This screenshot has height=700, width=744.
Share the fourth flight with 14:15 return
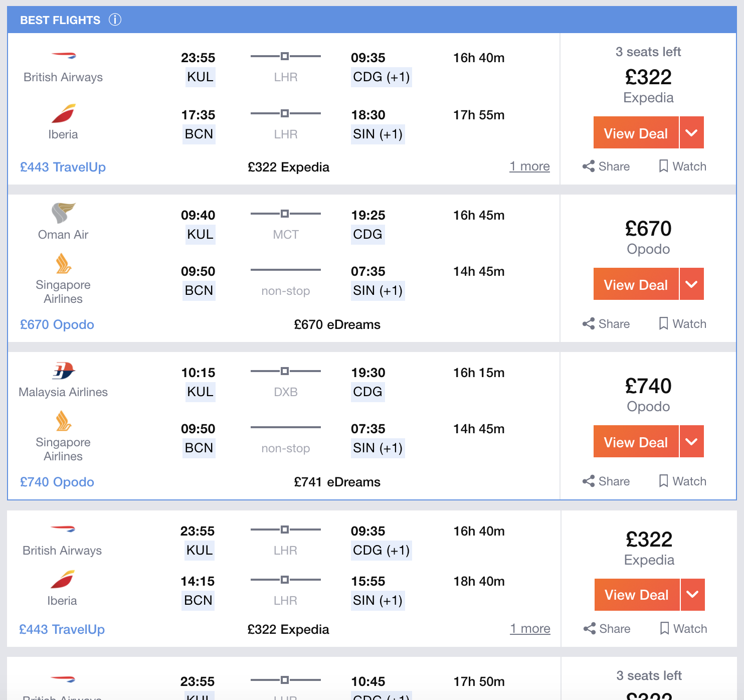607,629
